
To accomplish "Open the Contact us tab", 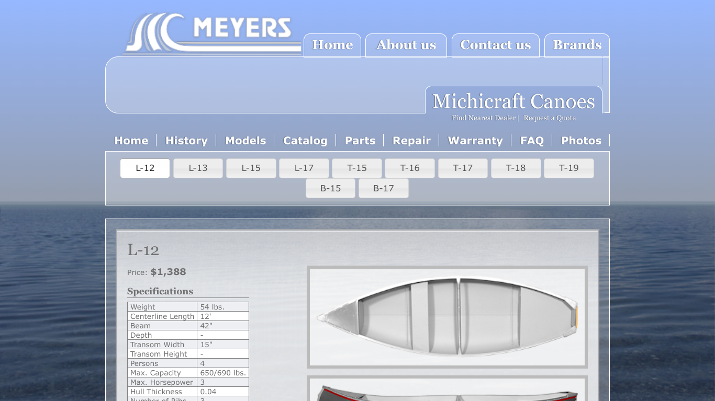I will [495, 45].
